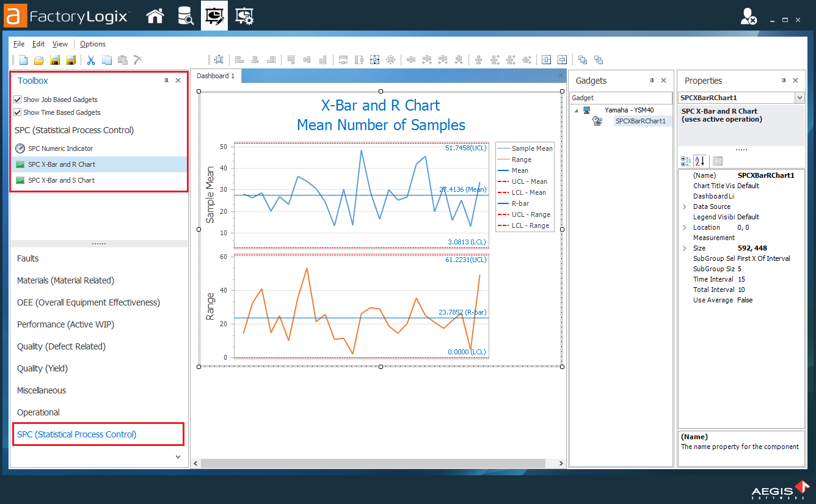Open the SPCXBarRChart1 dropdown in Properties
Screen dimensions: 816x504
pos(800,97)
